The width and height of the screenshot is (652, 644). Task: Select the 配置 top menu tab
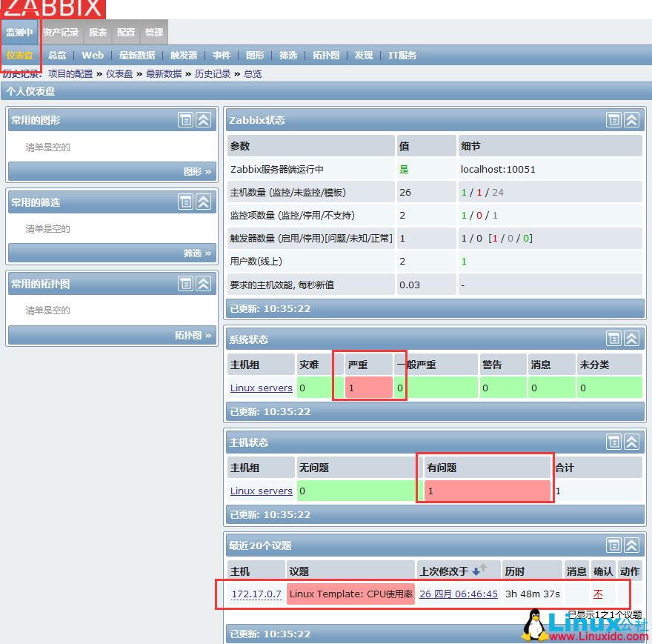click(126, 33)
